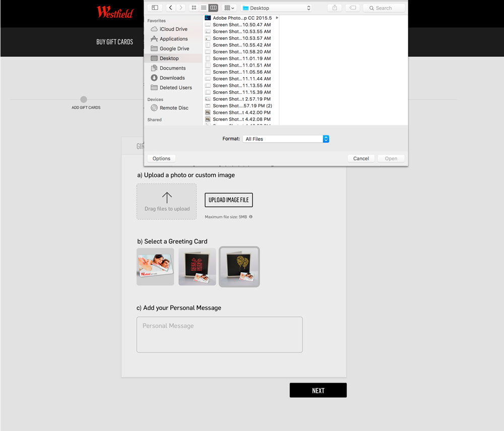504x431 pixels.
Task: Open Documents in the sidebar
Action: (173, 68)
